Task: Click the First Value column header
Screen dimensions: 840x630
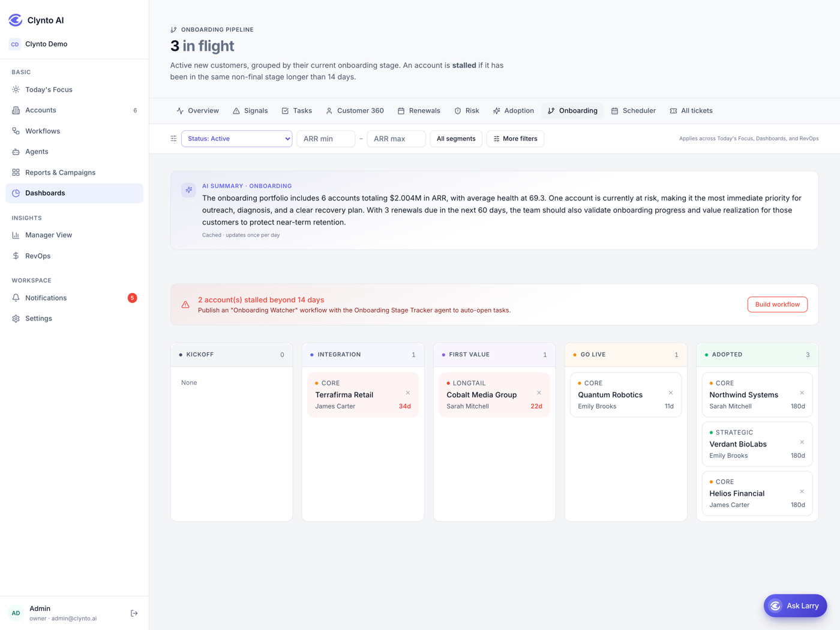Action: click(x=494, y=355)
